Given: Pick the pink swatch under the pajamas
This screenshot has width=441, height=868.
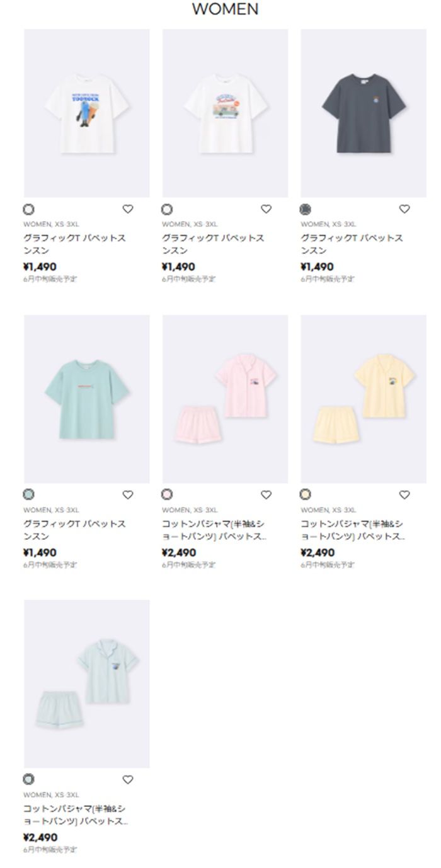Looking at the screenshot, I should (x=167, y=495).
